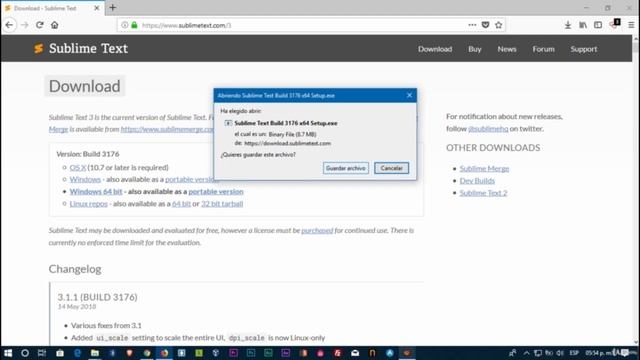Click the Windows 32-bit download link

85,179
